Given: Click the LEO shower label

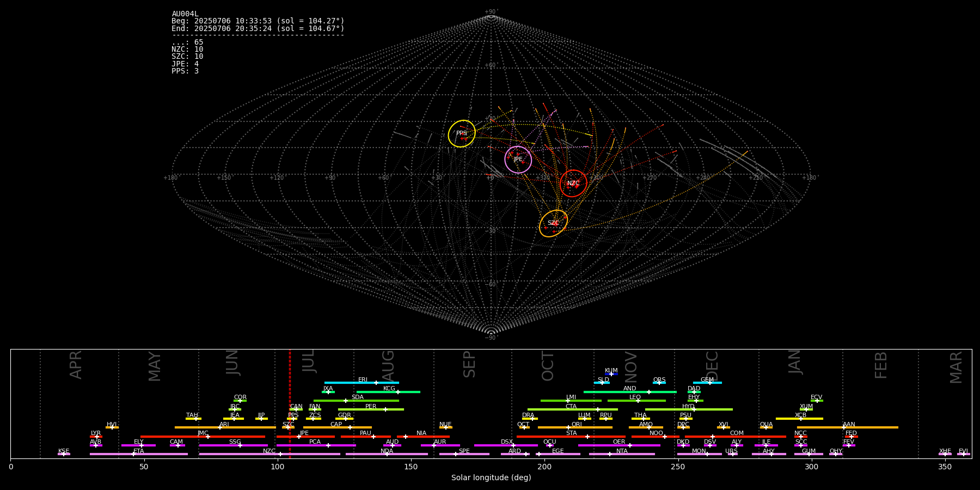Looking at the screenshot, I should coord(635,397).
